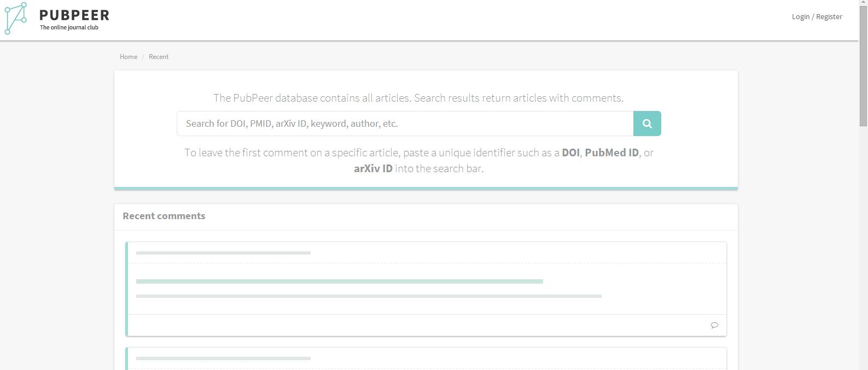Click the scrollbar track below the thumb
The height and width of the screenshot is (370, 868).
click(863, 246)
